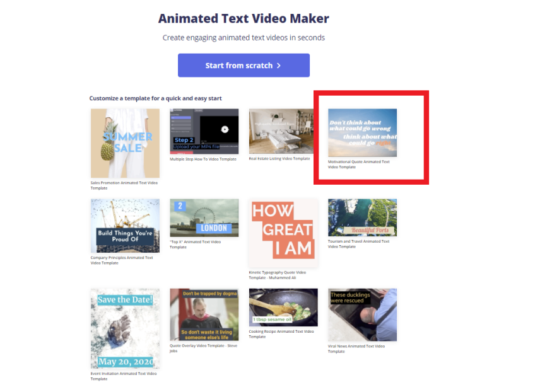Viewport: 540px width, 392px height.
Task: Choose the cooking recipe sesame oil thumbnail
Action: (x=283, y=308)
